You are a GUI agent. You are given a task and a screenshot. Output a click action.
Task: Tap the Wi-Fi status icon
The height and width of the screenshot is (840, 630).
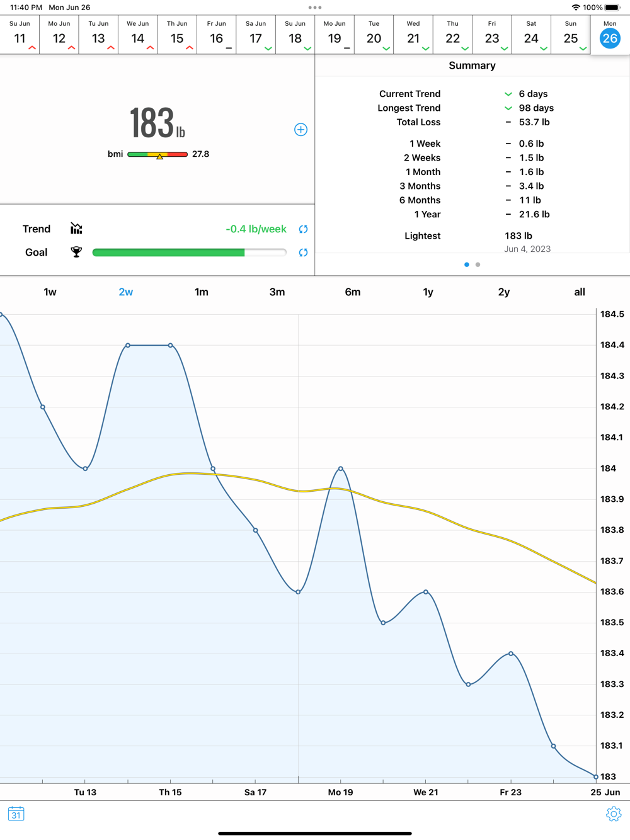[576, 8]
